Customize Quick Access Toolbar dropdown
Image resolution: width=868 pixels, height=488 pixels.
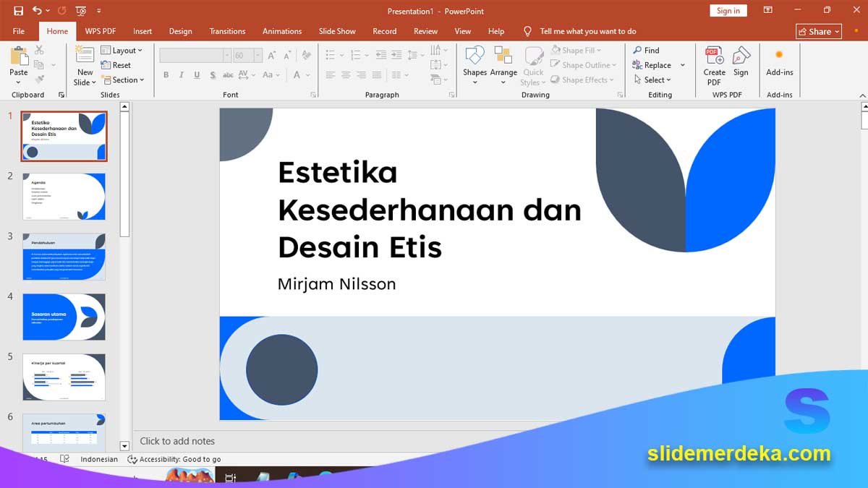[99, 11]
